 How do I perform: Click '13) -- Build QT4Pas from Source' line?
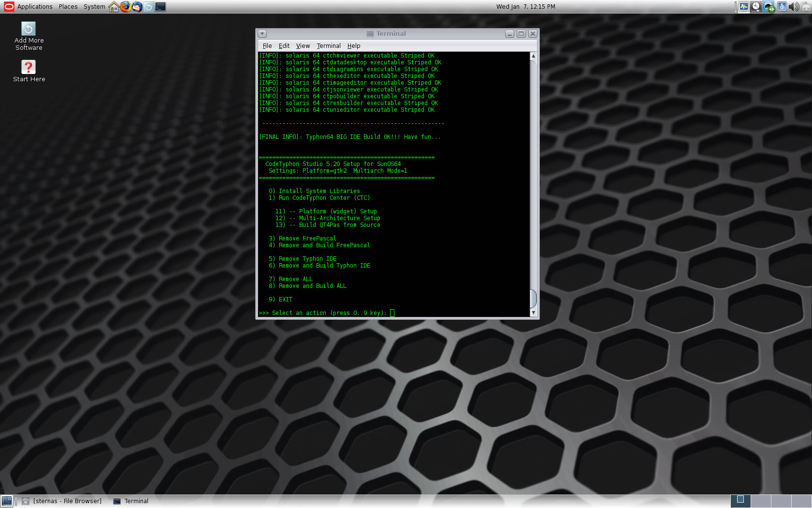click(328, 225)
